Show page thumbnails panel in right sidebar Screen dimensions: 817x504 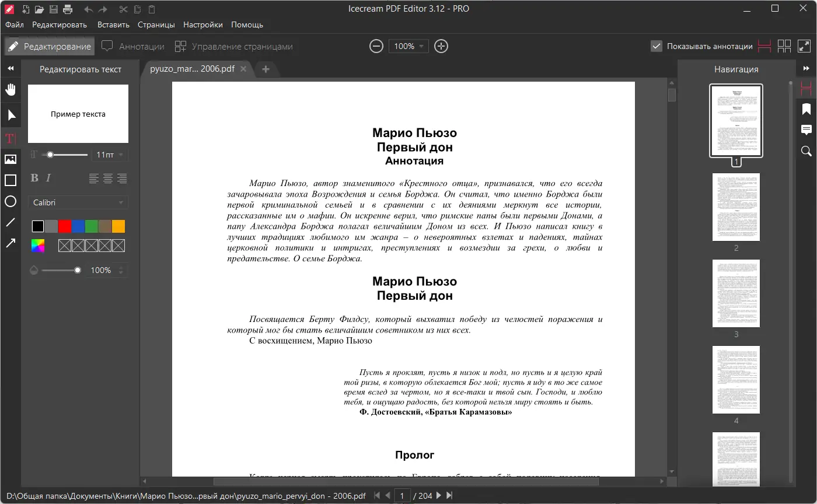806,88
